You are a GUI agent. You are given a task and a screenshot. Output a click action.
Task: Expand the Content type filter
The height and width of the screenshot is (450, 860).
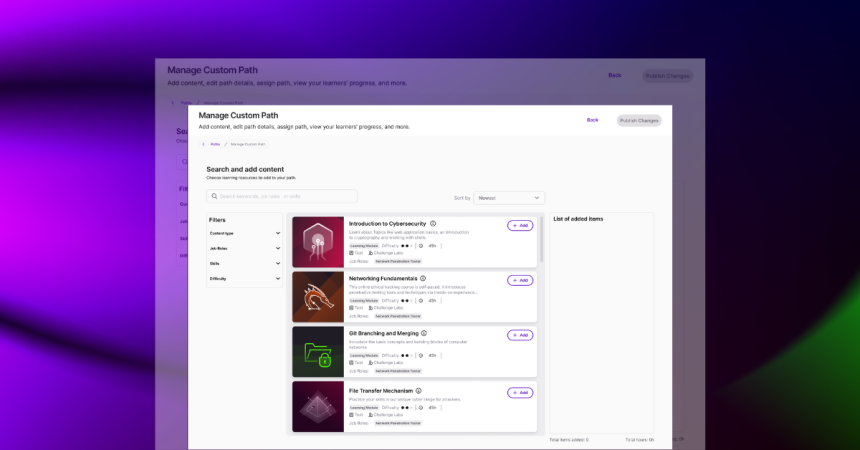[x=277, y=233]
